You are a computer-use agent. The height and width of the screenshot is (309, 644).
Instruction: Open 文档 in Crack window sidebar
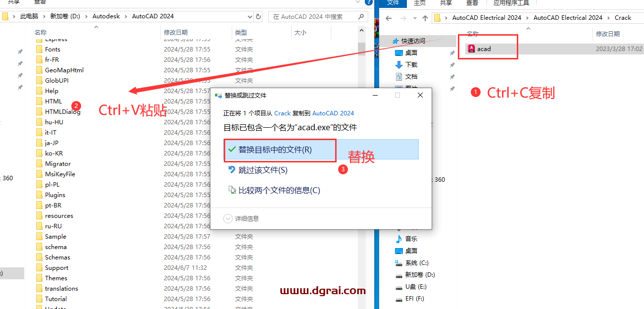pyautogui.click(x=406, y=77)
